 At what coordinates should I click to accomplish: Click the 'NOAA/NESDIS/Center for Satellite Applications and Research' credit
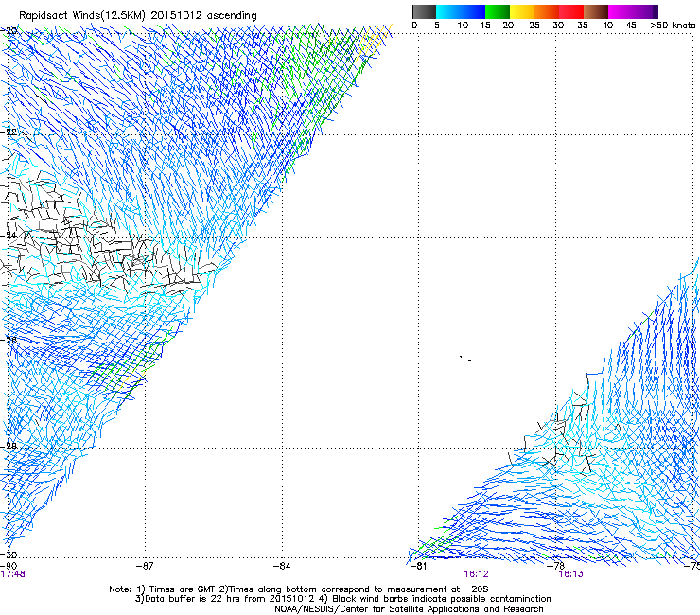(x=409, y=609)
